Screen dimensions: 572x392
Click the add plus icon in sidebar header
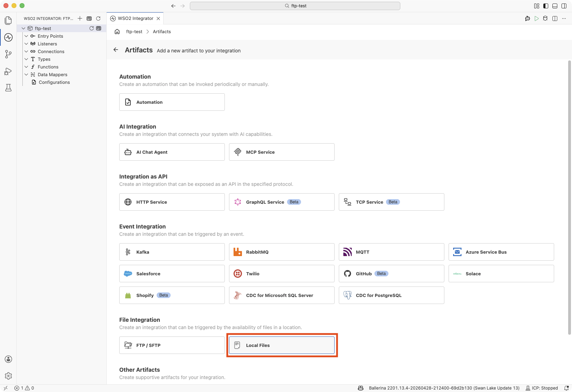(x=80, y=19)
